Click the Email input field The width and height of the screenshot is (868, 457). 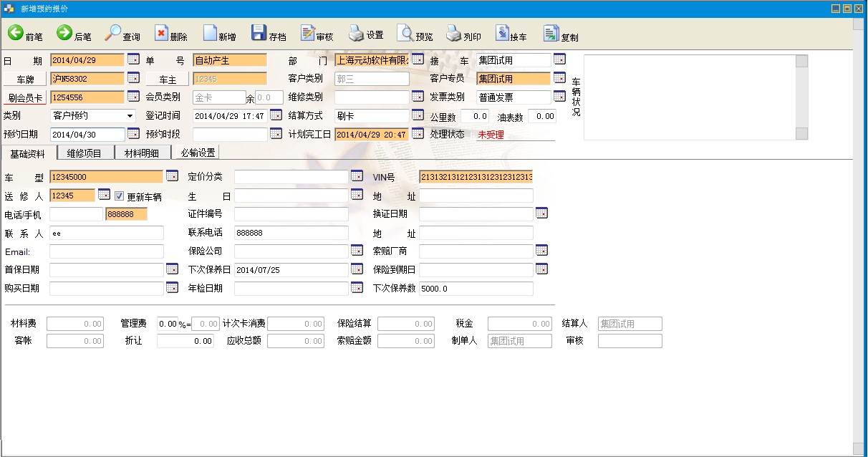pyautogui.click(x=107, y=251)
